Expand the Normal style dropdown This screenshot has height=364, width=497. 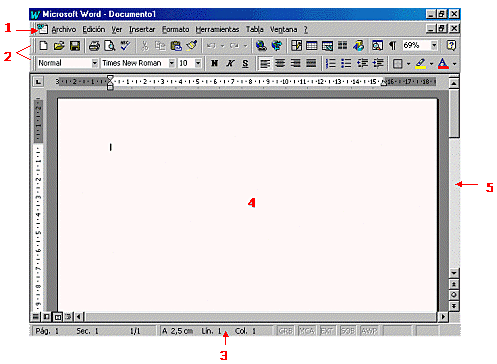point(95,63)
